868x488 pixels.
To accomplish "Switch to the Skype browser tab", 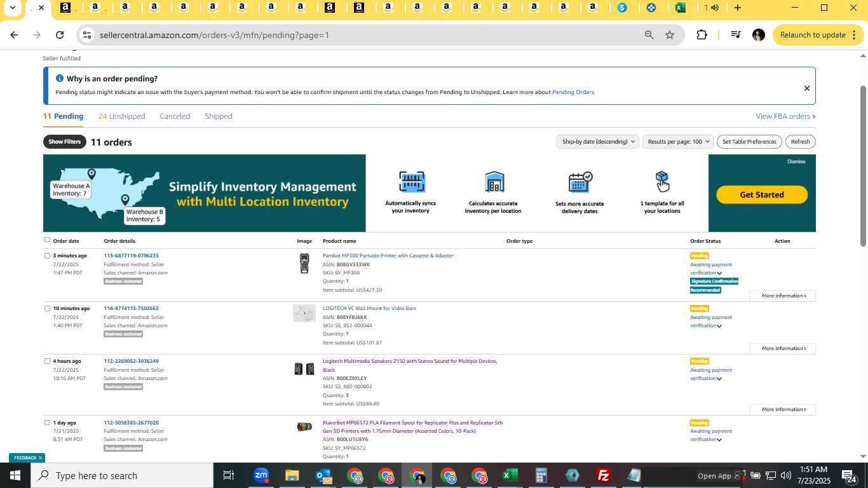I will (622, 8).
